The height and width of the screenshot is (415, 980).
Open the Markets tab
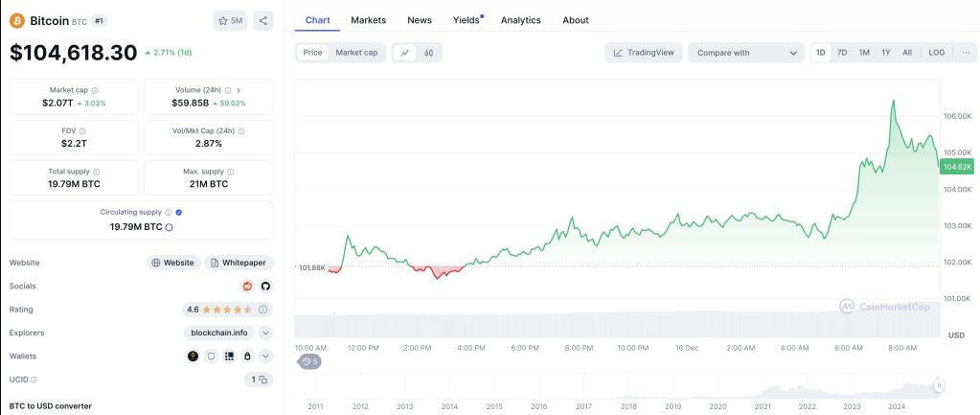[x=368, y=20]
